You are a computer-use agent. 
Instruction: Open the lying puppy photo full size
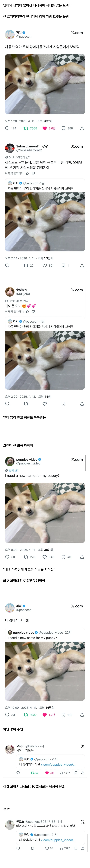[x=45, y=84]
